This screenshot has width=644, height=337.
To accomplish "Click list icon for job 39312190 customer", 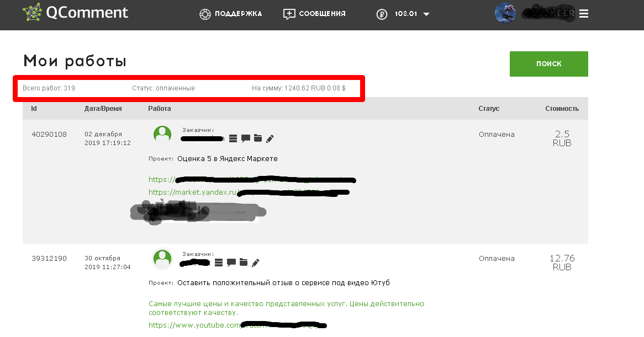I will tap(219, 263).
